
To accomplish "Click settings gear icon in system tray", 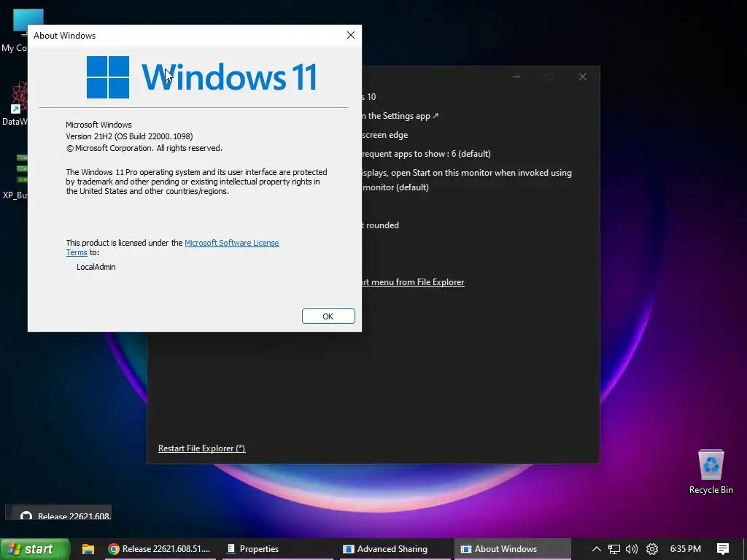I will pos(651,549).
